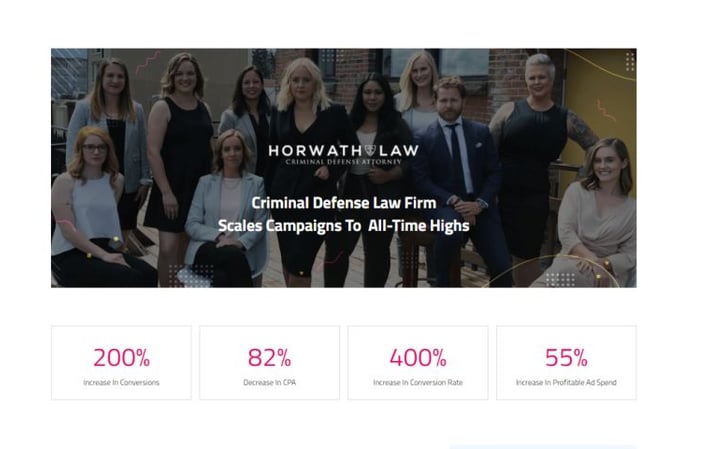Click the Criminal Defense Attorney tagline

click(343, 162)
